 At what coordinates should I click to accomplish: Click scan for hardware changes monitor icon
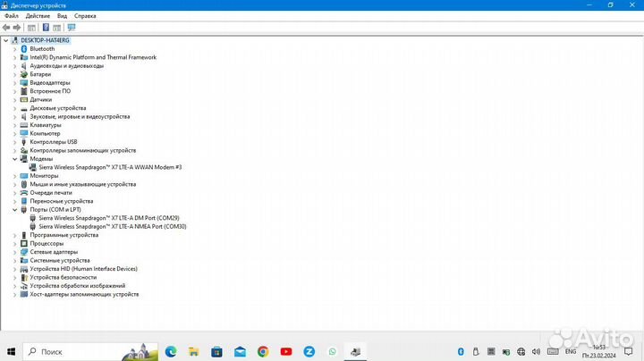(x=72, y=28)
